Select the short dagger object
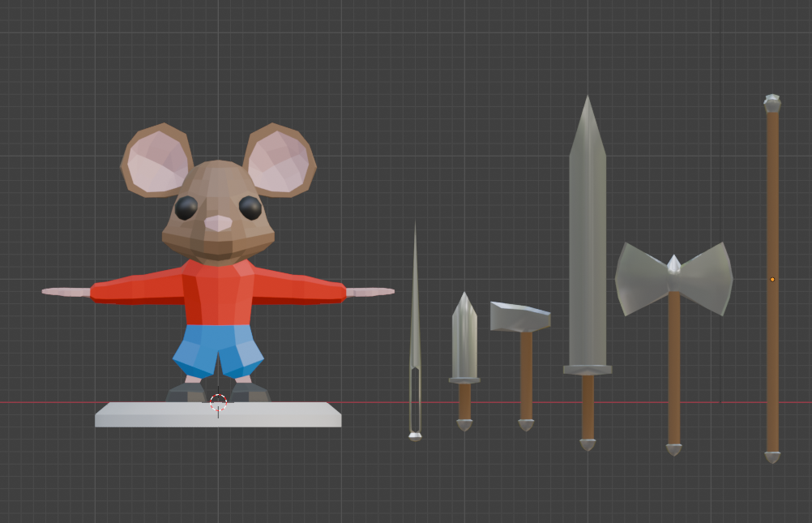Viewport: 812px width, 523px height. click(464, 362)
